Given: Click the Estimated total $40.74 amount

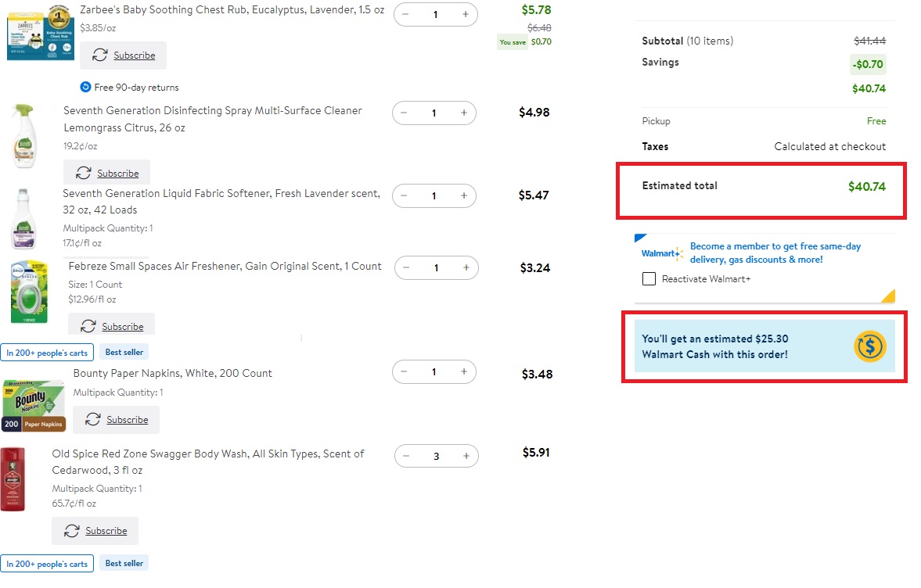Looking at the screenshot, I should (866, 187).
